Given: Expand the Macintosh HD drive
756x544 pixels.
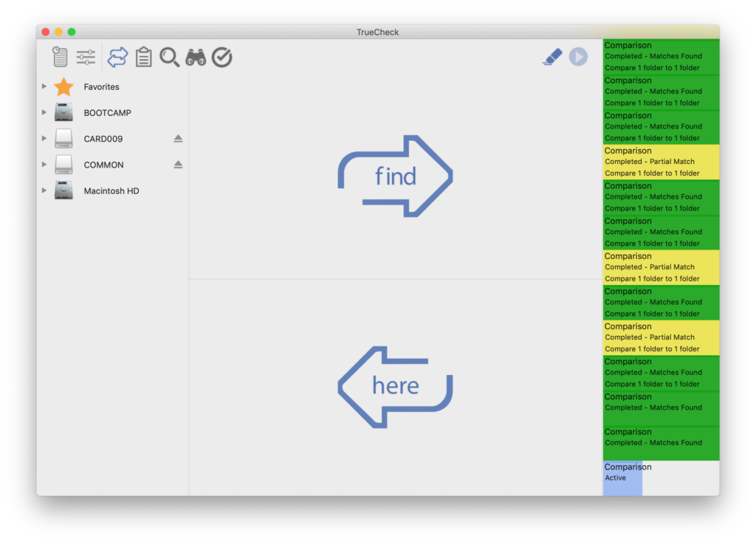Looking at the screenshot, I should [44, 190].
